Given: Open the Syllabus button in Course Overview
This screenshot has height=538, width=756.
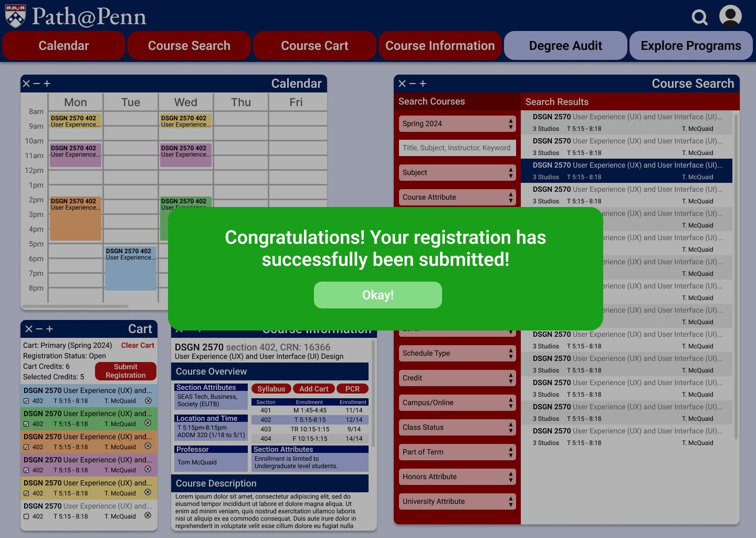Looking at the screenshot, I should (271, 389).
